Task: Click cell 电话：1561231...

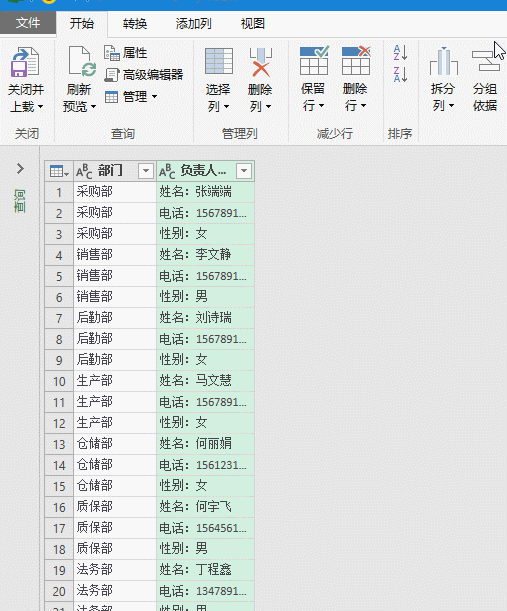Action: pyautogui.click(x=205, y=465)
